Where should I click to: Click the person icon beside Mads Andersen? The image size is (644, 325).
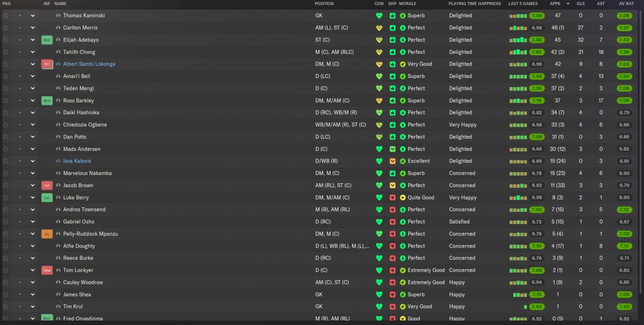click(58, 149)
